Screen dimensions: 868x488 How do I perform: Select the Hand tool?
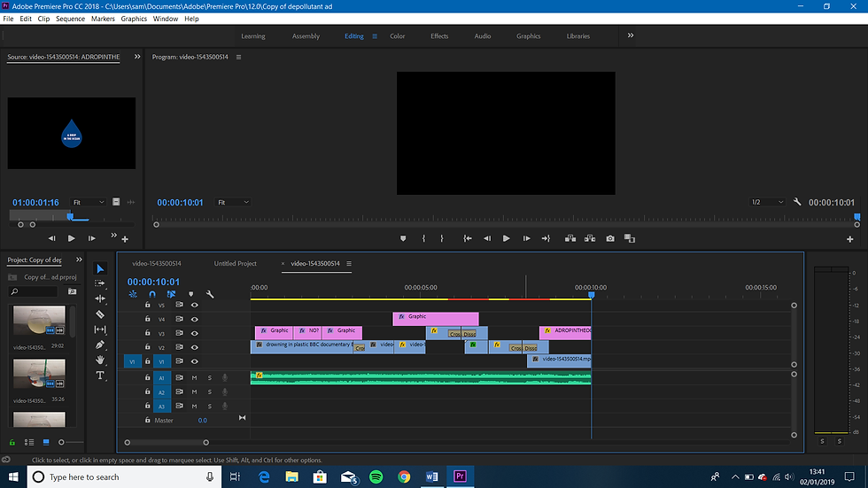(x=99, y=360)
